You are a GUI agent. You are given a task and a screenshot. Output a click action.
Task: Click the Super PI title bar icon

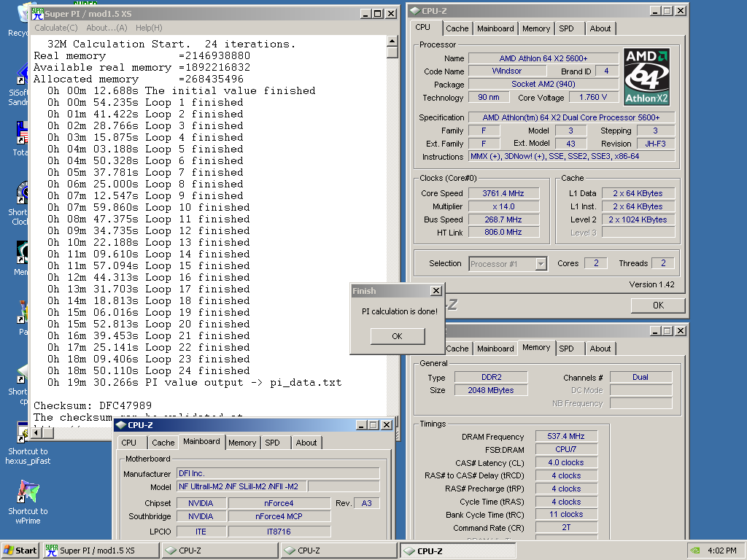pyautogui.click(x=38, y=14)
